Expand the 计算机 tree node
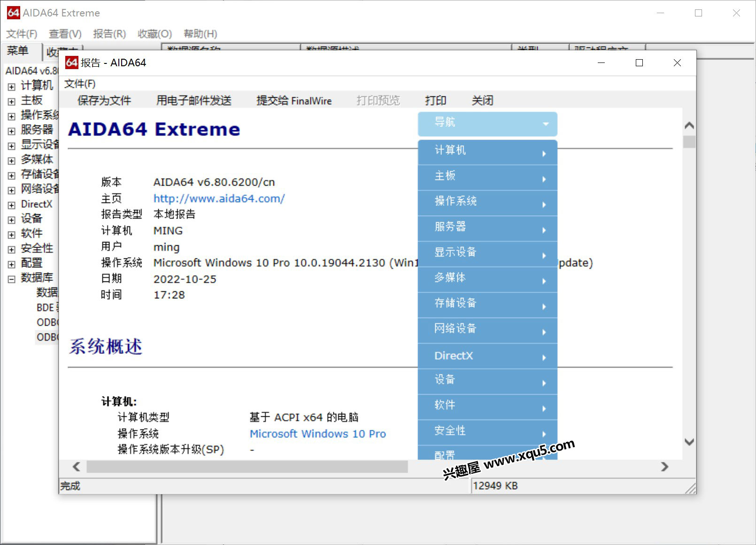The width and height of the screenshot is (756, 545). 12,86
